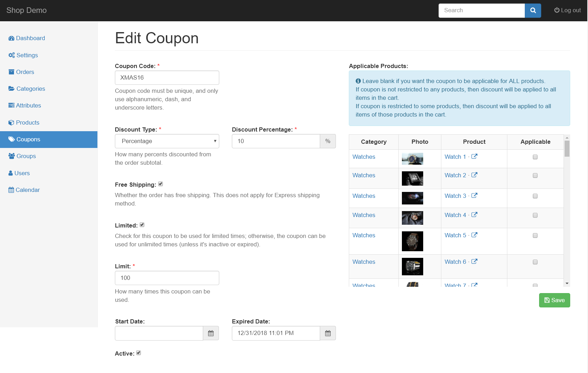Save the coupon changes
Image resolution: width=588 pixels, height=373 pixels.
coord(554,300)
